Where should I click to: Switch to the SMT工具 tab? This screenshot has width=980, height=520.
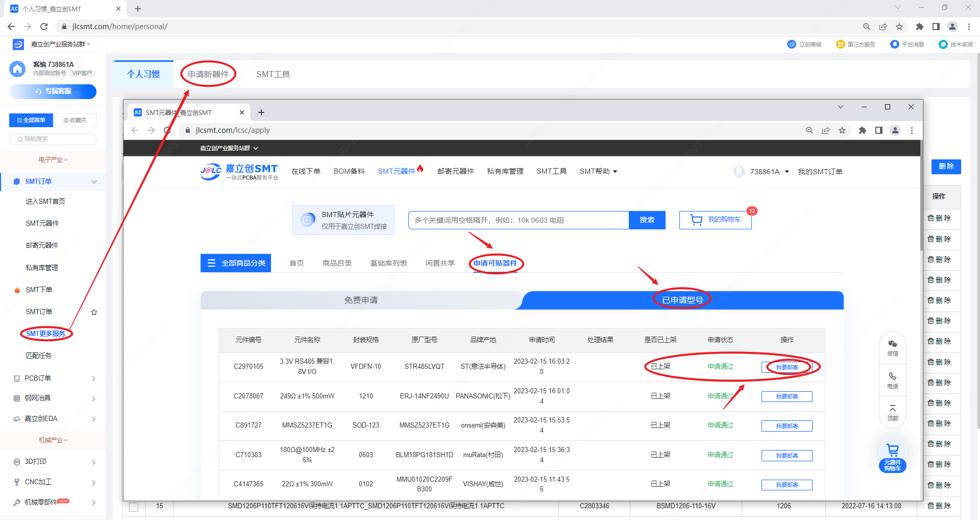coord(273,74)
